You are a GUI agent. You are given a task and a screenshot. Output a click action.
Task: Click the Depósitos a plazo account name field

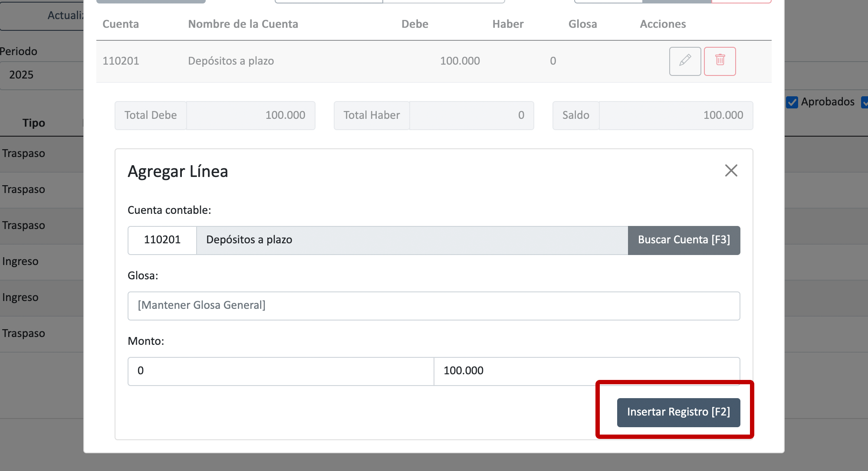click(x=411, y=240)
